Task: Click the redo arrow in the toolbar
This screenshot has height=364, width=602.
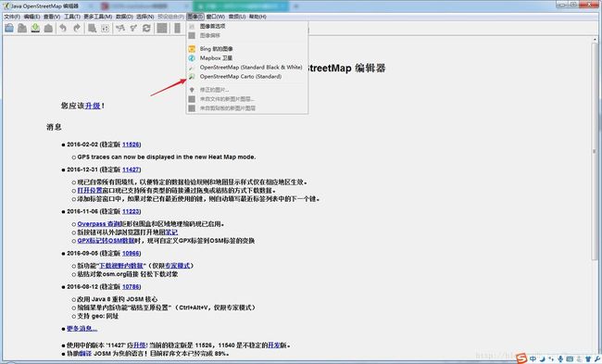Action: pyautogui.click(x=76, y=28)
